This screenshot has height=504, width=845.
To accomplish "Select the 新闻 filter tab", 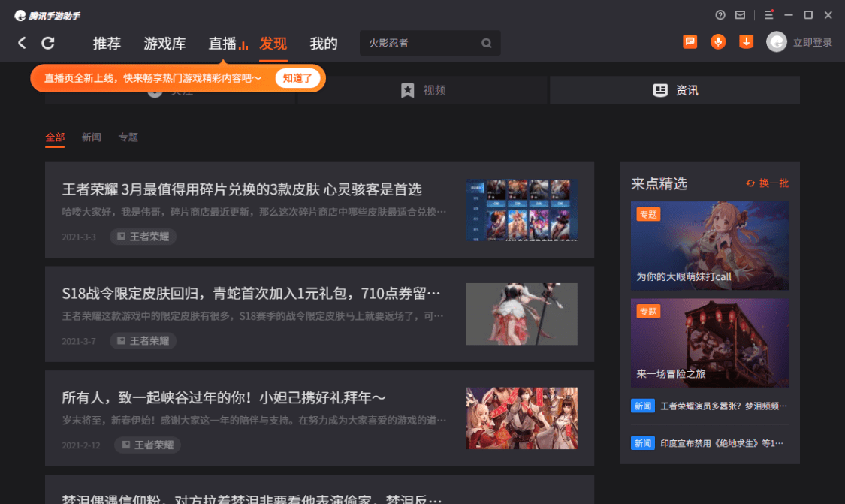I will coord(91,137).
